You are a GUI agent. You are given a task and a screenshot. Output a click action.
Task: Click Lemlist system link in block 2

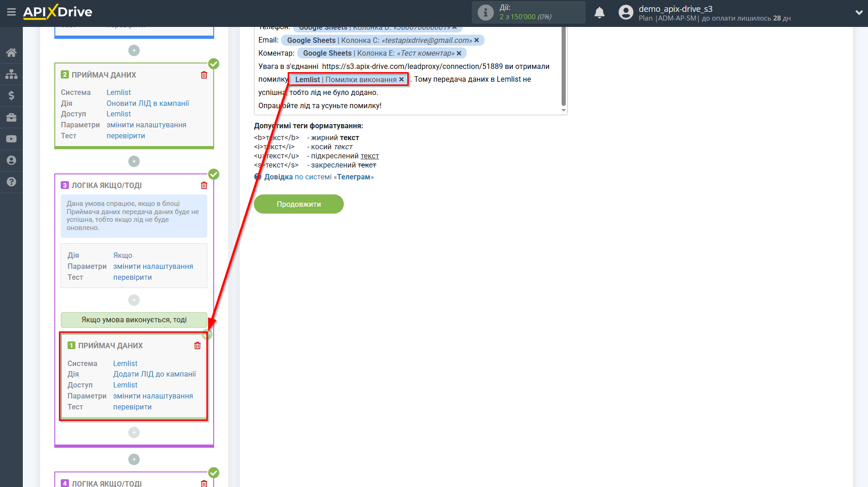(119, 92)
